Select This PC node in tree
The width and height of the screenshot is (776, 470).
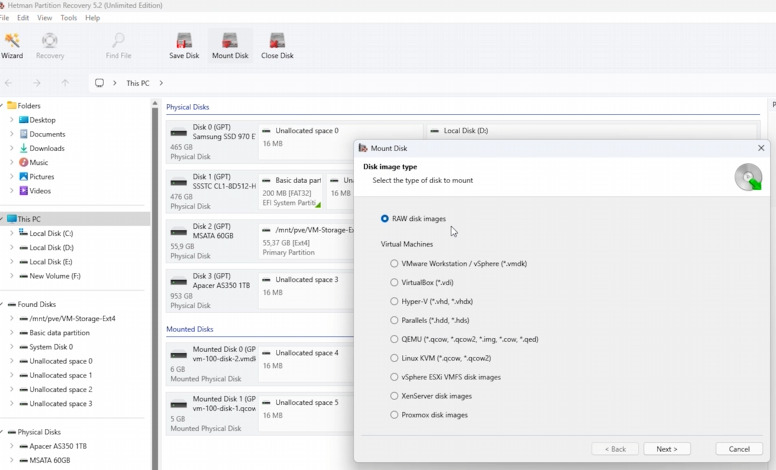(75, 219)
